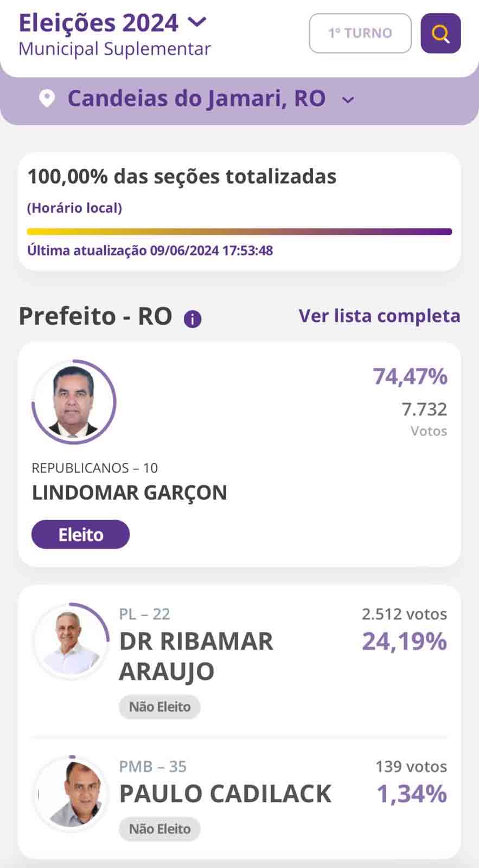Open the Ver lista completa link
This screenshot has height=868, width=479.
tap(379, 316)
